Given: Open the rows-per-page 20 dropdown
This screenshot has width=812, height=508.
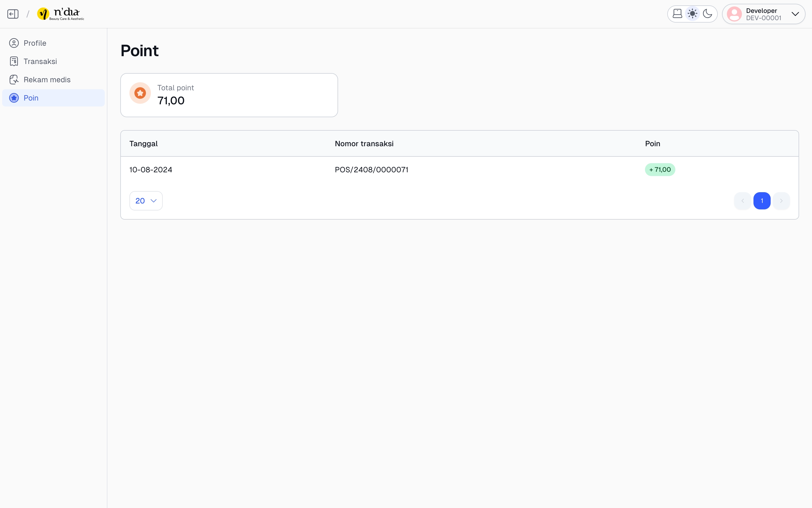Looking at the screenshot, I should point(146,201).
